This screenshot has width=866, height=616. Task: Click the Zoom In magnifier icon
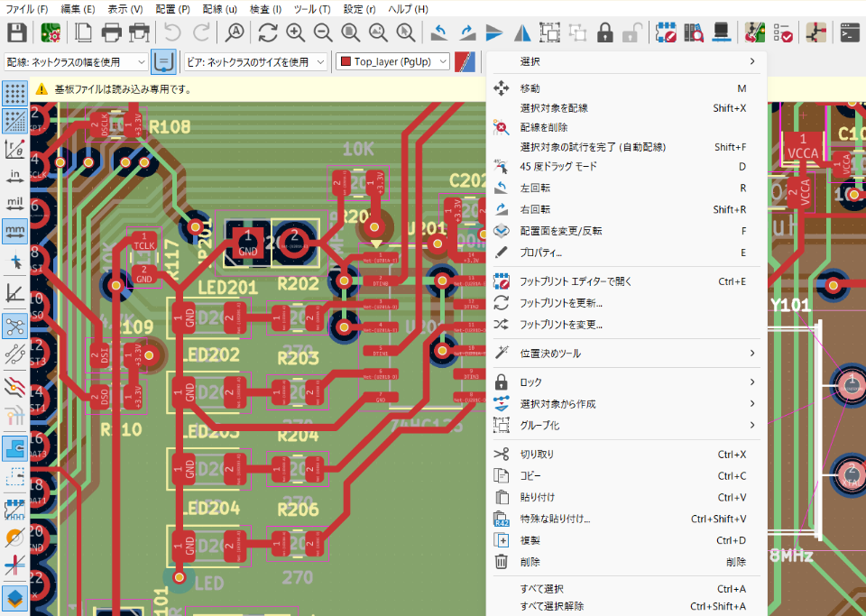[x=296, y=33]
